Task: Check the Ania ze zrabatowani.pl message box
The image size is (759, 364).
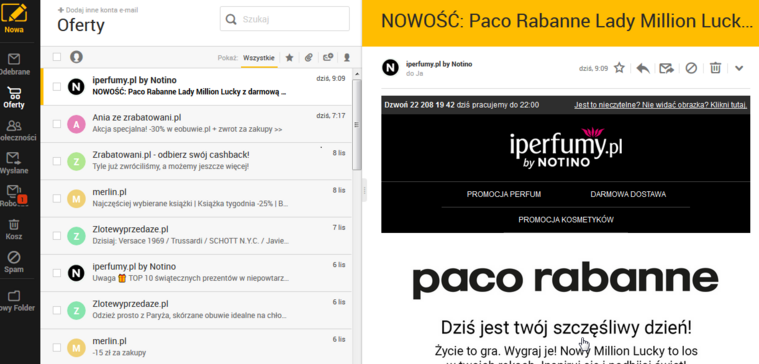Action: 57,124
